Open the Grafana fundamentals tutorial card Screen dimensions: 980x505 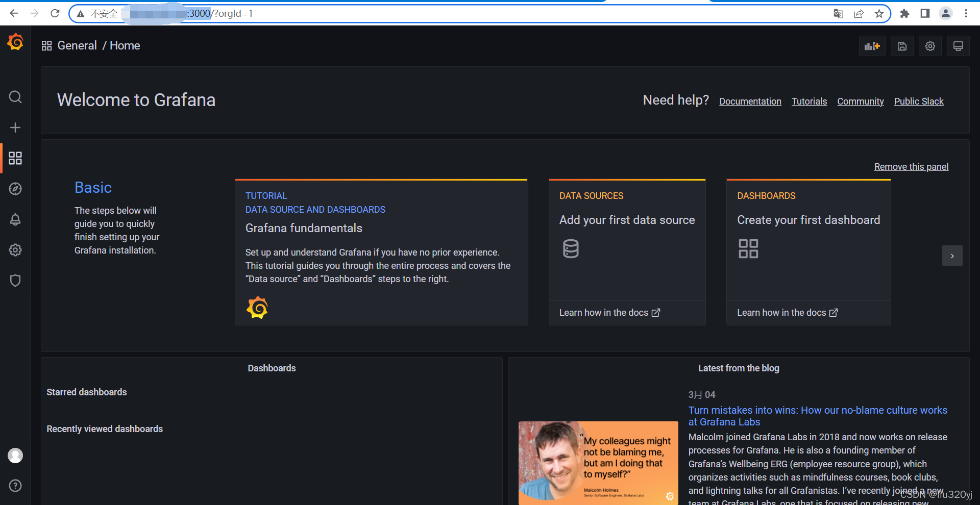tap(381, 252)
